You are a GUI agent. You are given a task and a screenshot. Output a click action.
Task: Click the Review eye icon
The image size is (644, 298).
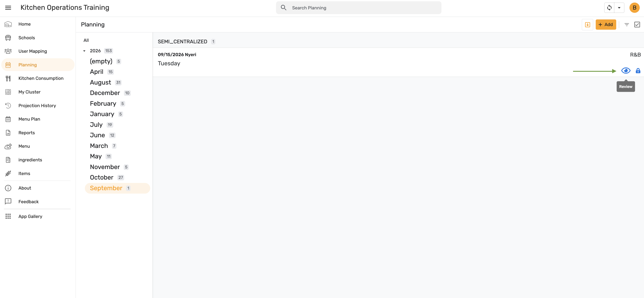click(x=625, y=71)
